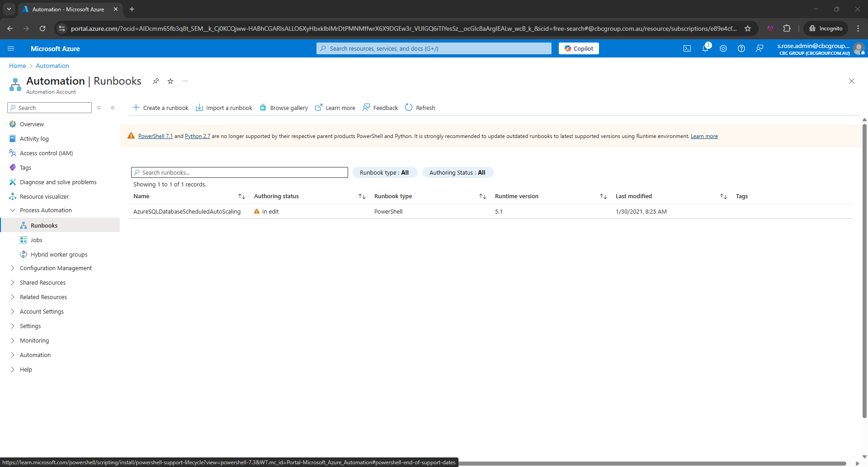Viewport: 868px width, 467px height.
Task: Open the PowerShell 7.1 warning link
Action: pyautogui.click(x=155, y=136)
